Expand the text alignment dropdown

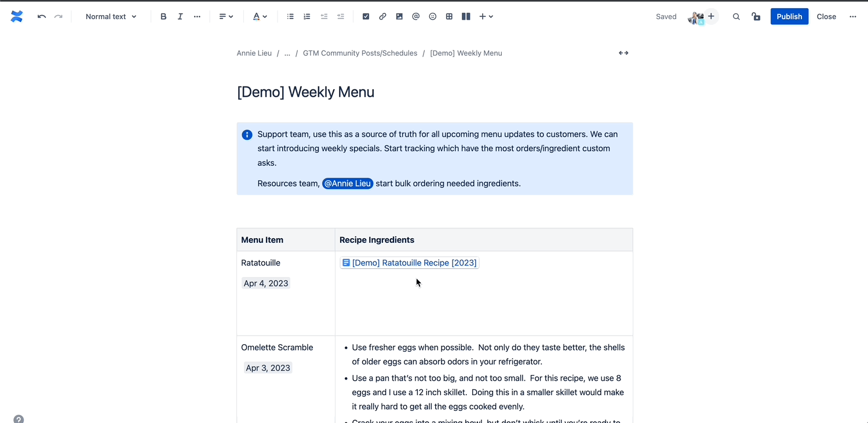pos(226,17)
